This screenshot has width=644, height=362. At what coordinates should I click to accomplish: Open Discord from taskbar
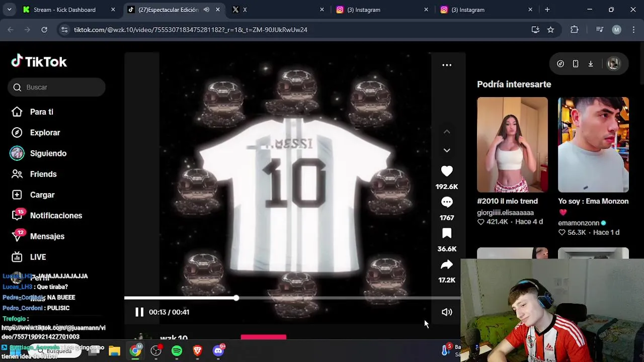pos(218,351)
